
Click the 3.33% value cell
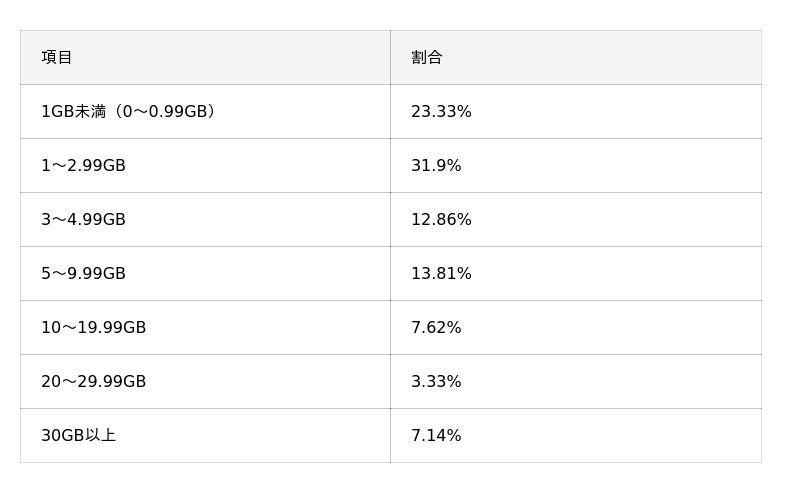pyautogui.click(x=436, y=382)
